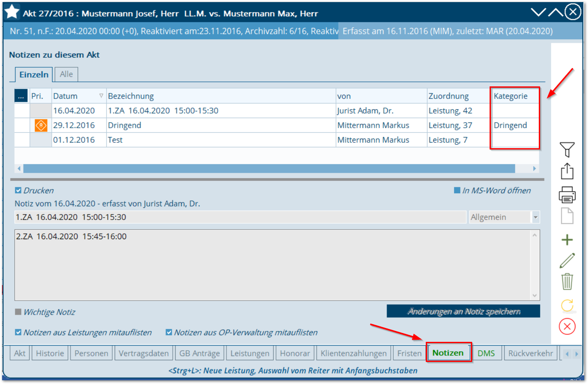Open the Fristen tab
Viewport: 588px width, 384px height.
coord(409,353)
